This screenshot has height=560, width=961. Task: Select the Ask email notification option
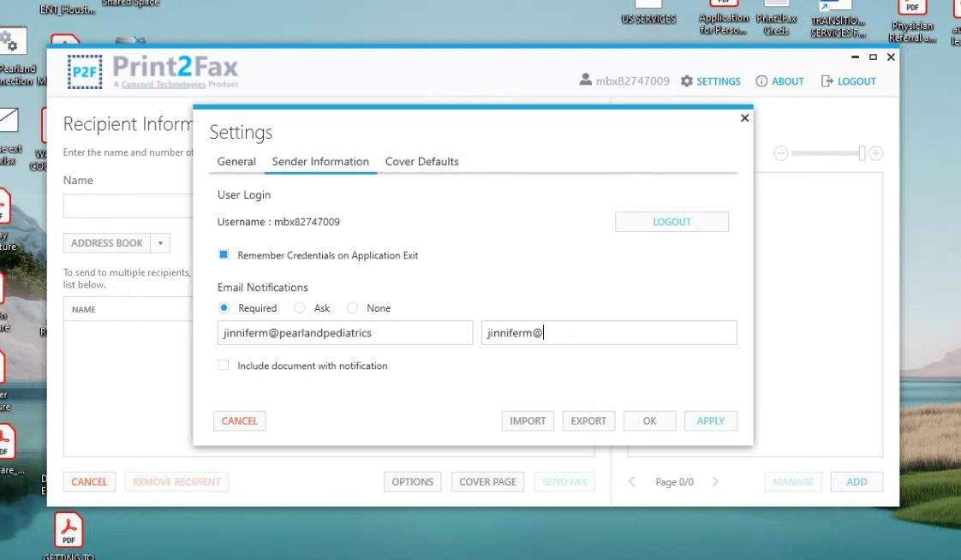(299, 307)
